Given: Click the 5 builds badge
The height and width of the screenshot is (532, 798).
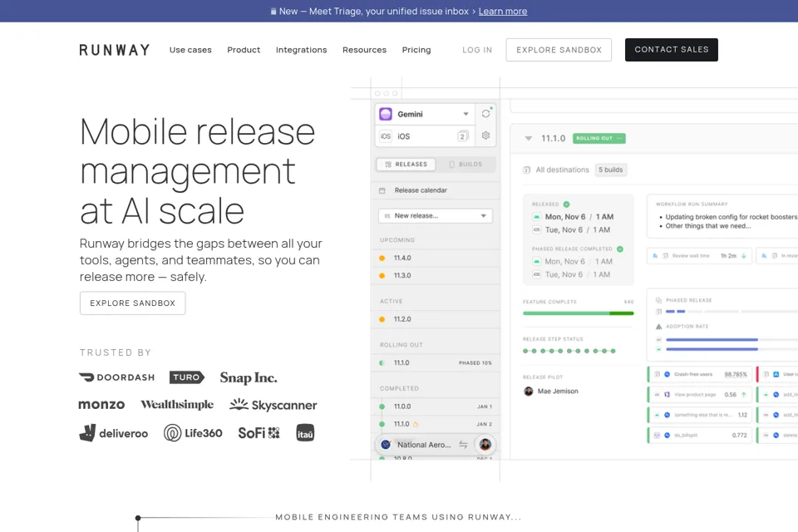Looking at the screenshot, I should [611, 170].
